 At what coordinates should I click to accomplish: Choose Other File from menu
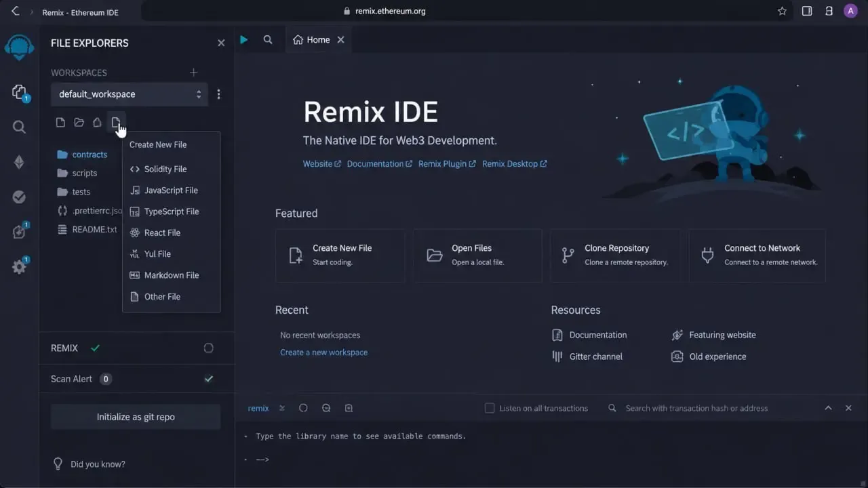(x=171, y=296)
